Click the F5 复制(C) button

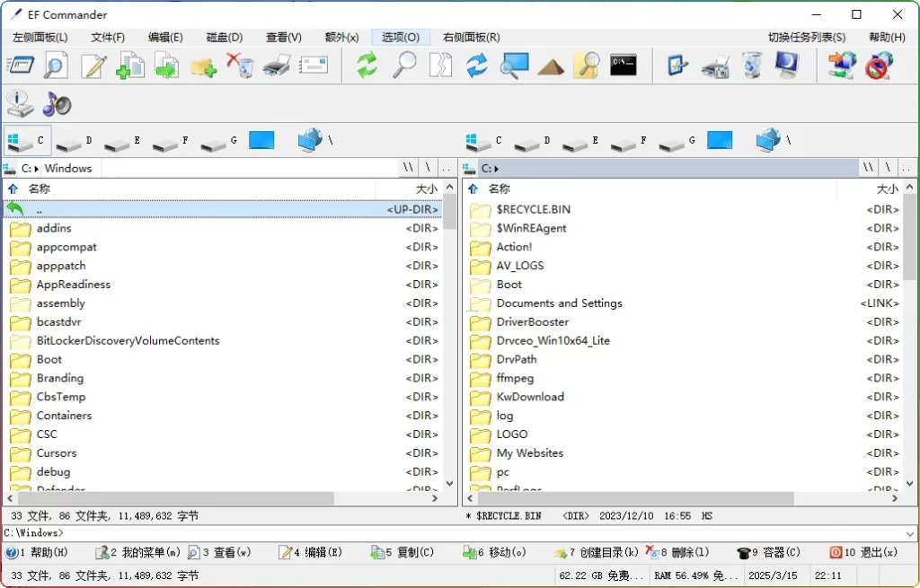coord(402,552)
